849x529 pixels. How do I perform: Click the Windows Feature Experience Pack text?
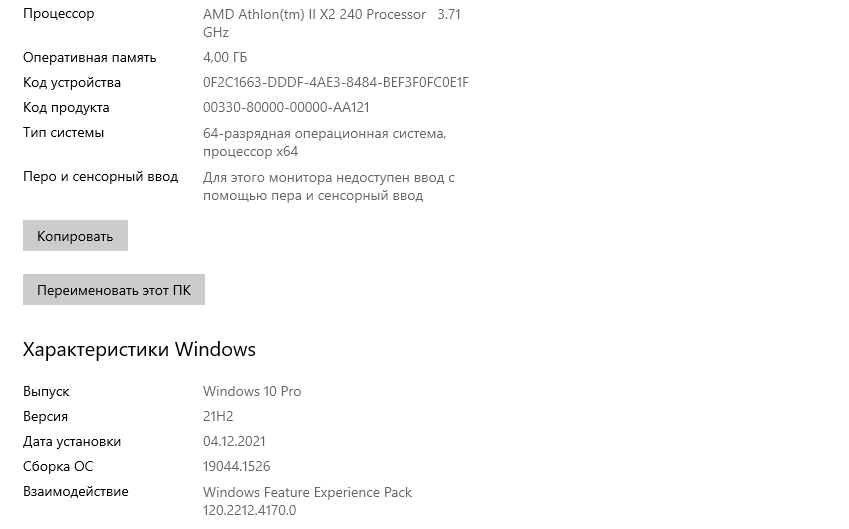point(307,493)
